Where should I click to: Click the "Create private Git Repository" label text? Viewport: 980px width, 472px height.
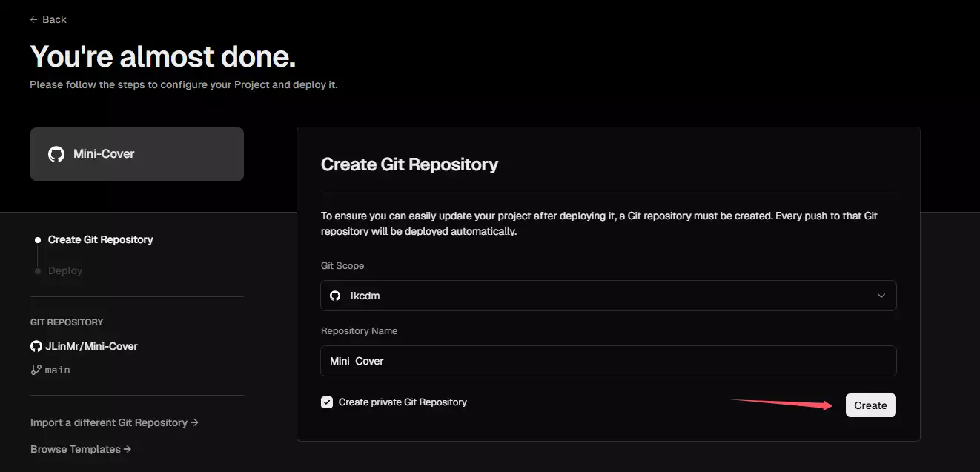click(x=403, y=402)
